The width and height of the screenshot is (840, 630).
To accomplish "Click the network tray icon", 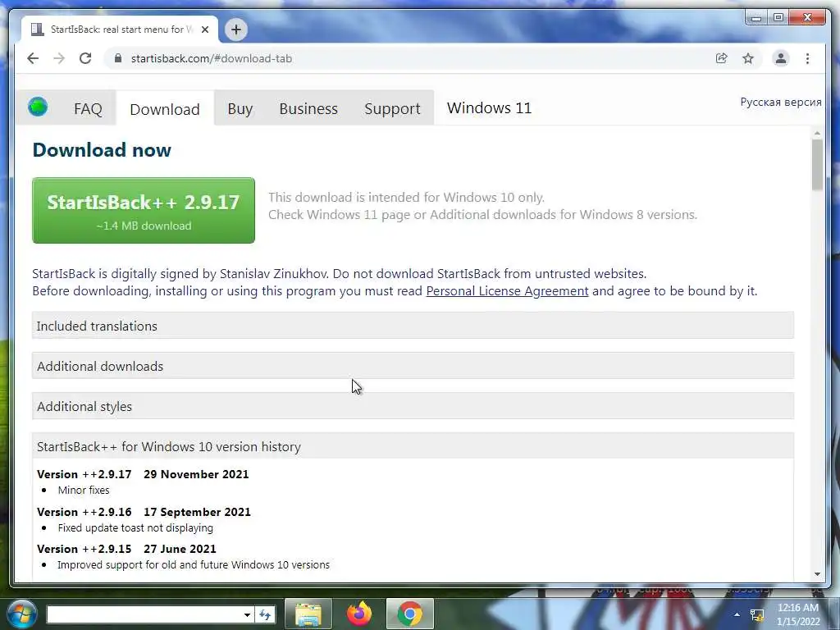I will [757, 615].
